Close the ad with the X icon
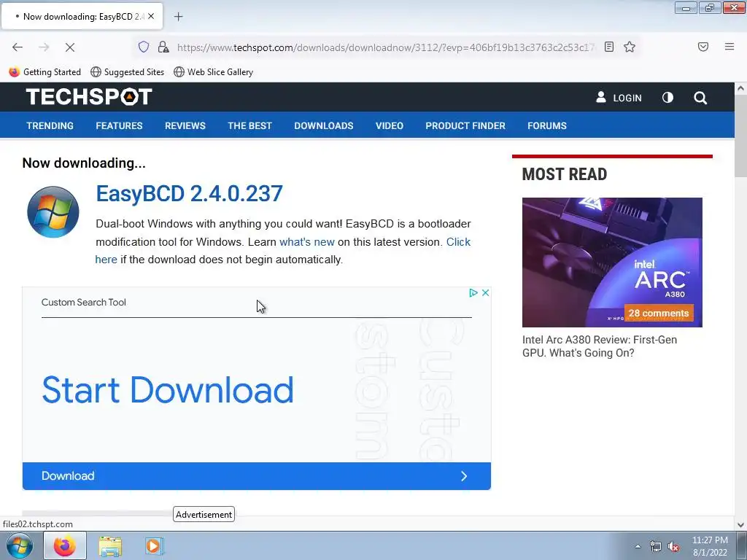 (x=485, y=293)
